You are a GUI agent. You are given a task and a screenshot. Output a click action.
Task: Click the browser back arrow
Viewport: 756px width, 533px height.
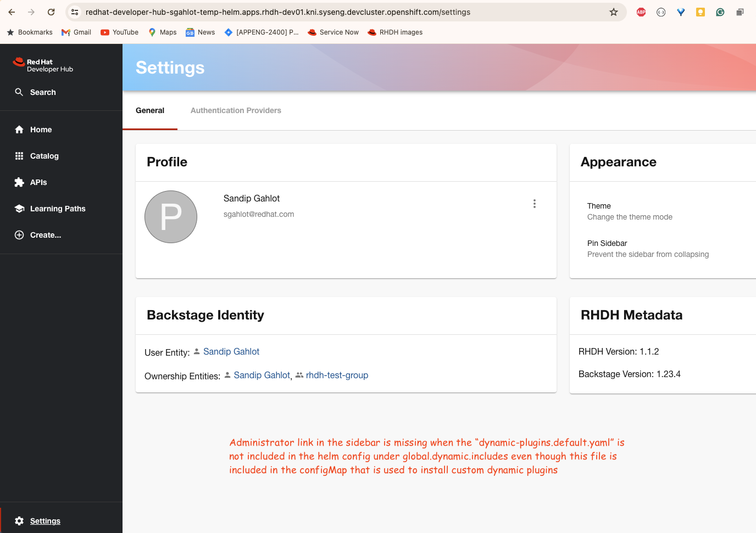click(x=12, y=12)
